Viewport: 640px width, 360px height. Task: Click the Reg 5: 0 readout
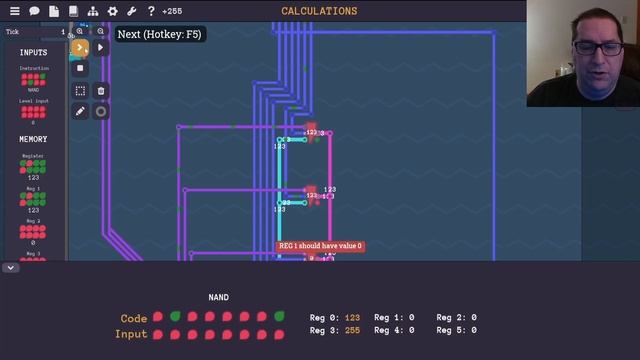[x=457, y=330]
